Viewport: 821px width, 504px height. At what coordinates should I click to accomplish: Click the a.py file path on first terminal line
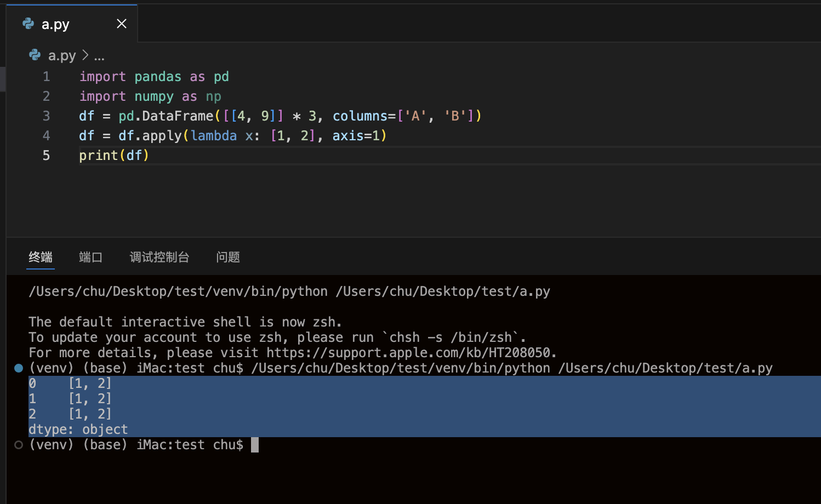(x=443, y=291)
